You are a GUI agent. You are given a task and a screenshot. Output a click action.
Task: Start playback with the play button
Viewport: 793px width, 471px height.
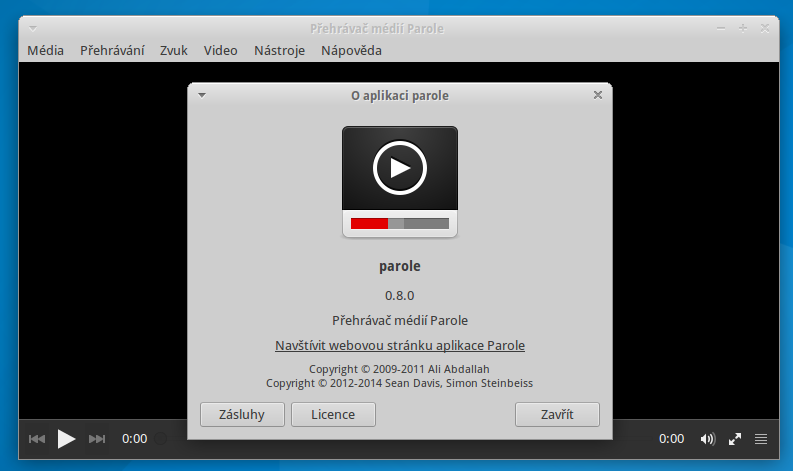pyautogui.click(x=66, y=439)
